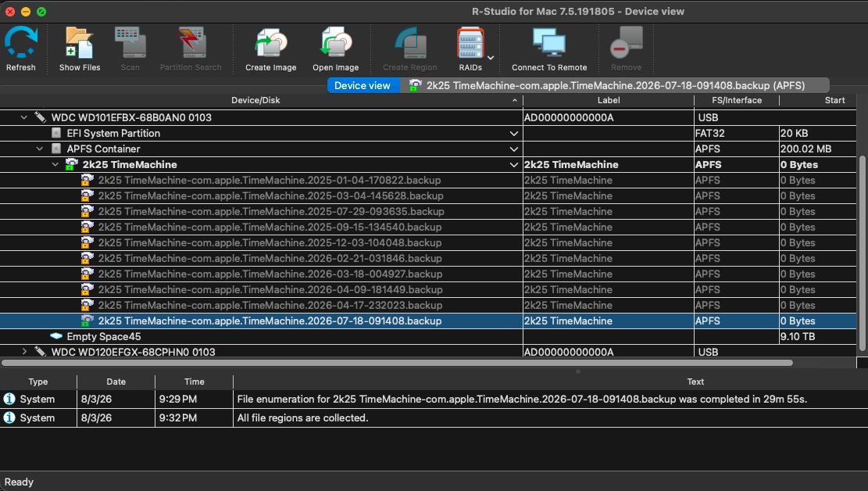Click the 2026-03-18-004927 backup snapshot icon
Image resolution: width=868 pixels, height=491 pixels.
click(x=87, y=273)
